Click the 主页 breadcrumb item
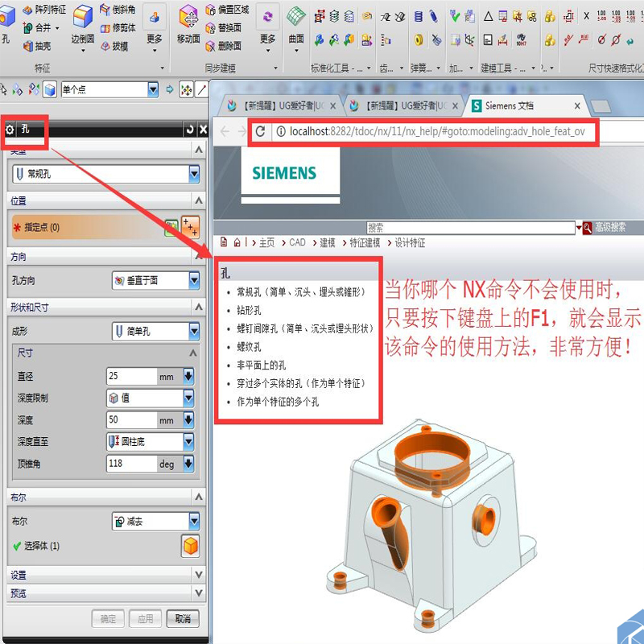This screenshot has width=644, height=644. coord(266,243)
